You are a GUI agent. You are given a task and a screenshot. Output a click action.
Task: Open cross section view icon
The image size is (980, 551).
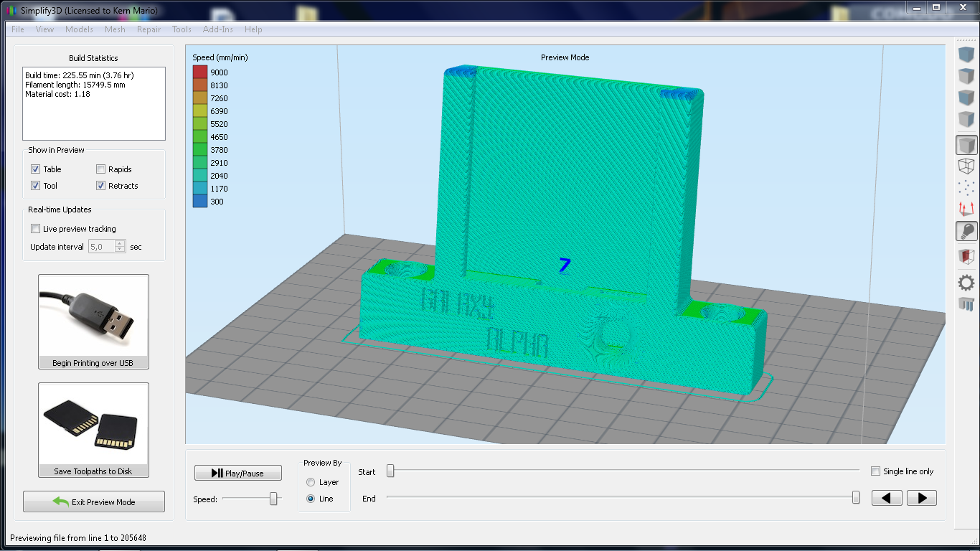tap(966, 256)
